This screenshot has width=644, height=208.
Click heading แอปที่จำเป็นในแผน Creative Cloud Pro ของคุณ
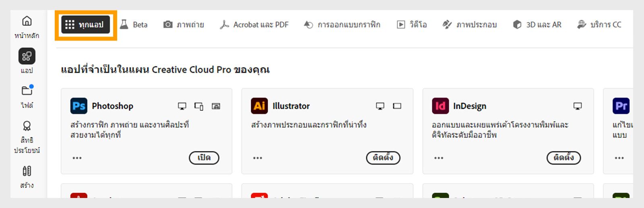pyautogui.click(x=165, y=69)
